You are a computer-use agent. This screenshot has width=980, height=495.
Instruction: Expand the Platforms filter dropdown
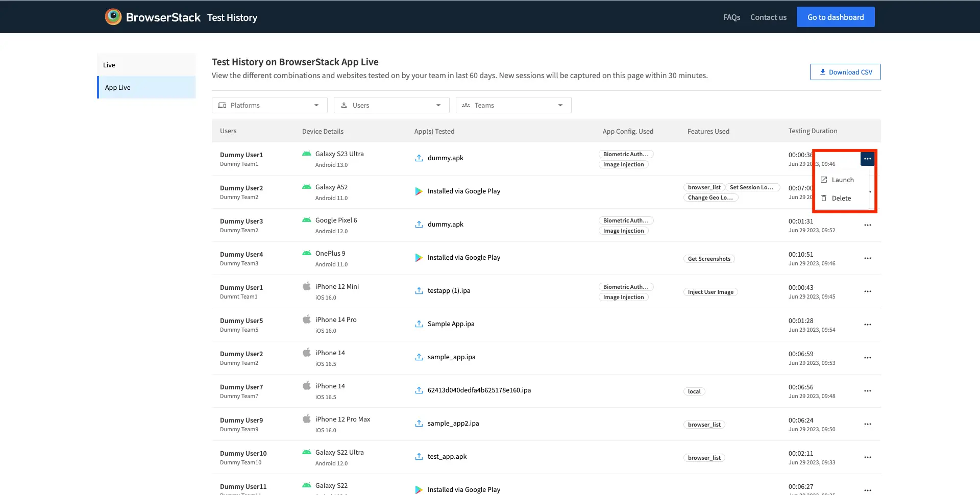(x=269, y=105)
